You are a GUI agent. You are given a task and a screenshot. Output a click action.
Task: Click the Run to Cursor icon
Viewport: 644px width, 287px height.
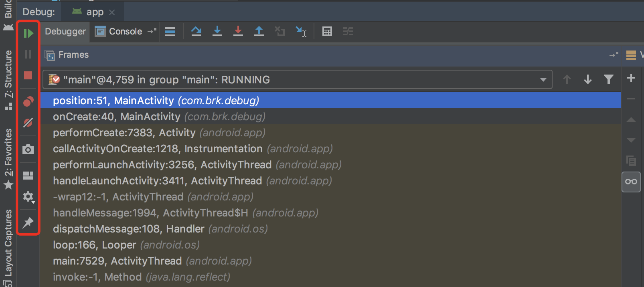pyautogui.click(x=301, y=31)
